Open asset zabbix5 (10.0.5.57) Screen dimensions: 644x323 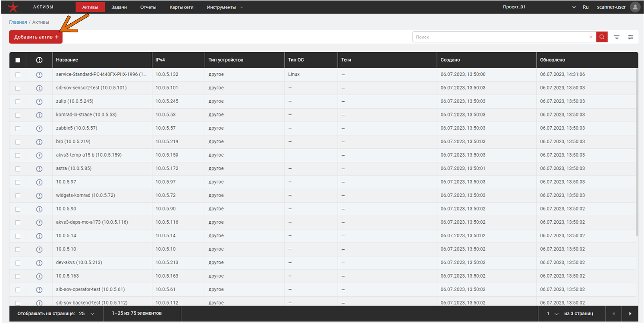pyautogui.click(x=77, y=128)
